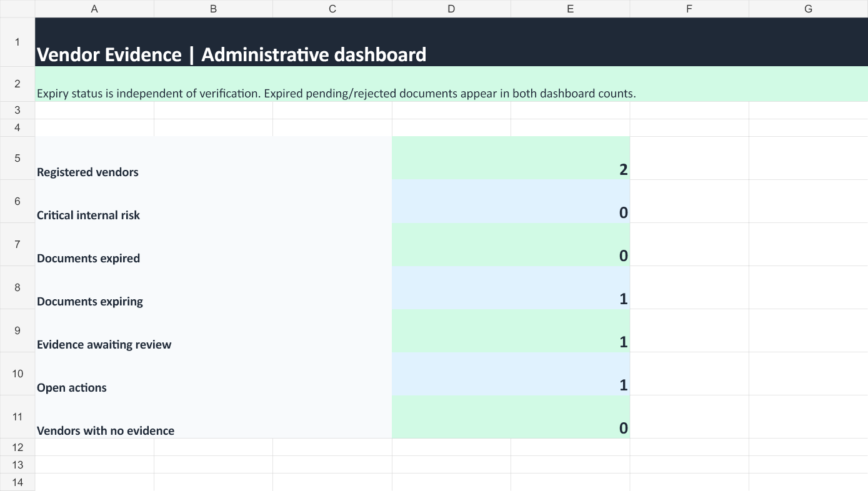
Task: Click the expiry status note text
Action: (336, 94)
